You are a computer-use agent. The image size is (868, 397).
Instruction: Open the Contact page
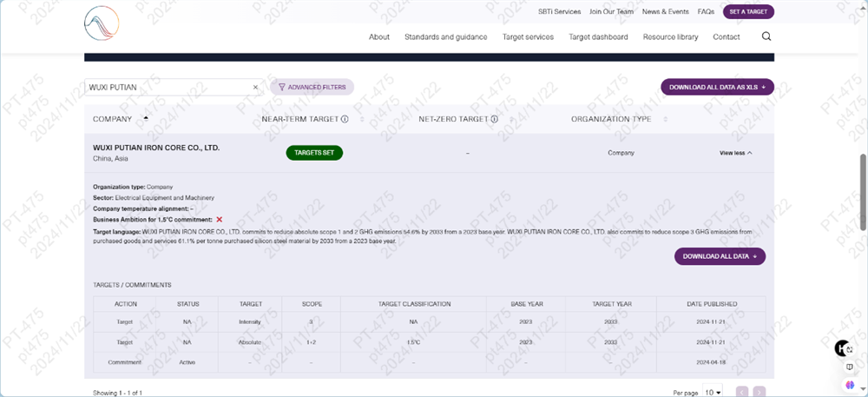pyautogui.click(x=727, y=37)
